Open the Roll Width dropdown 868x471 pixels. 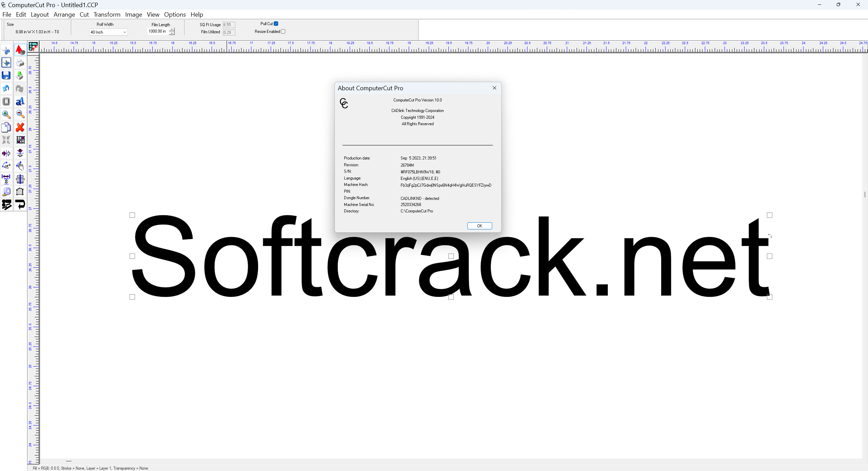pyautogui.click(x=125, y=32)
